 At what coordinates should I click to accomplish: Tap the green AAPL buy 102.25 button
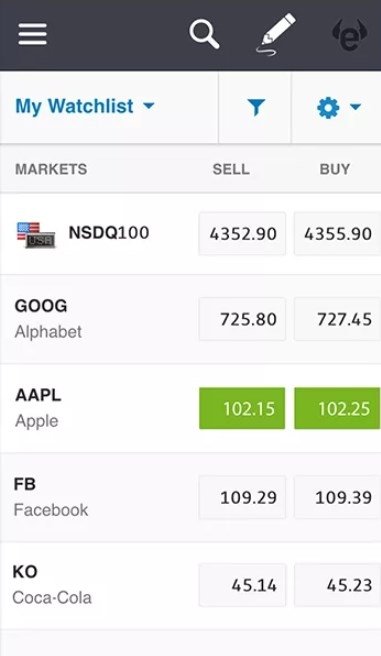[337, 408]
